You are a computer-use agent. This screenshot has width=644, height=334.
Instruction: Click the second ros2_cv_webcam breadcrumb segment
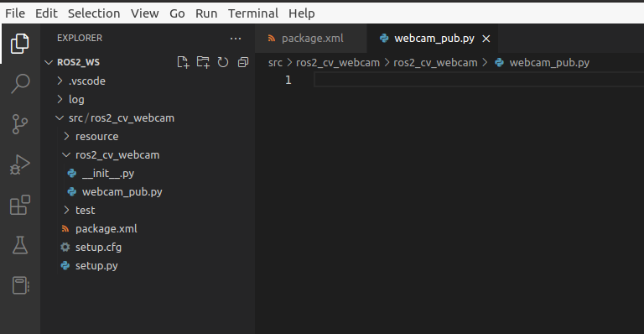point(435,62)
